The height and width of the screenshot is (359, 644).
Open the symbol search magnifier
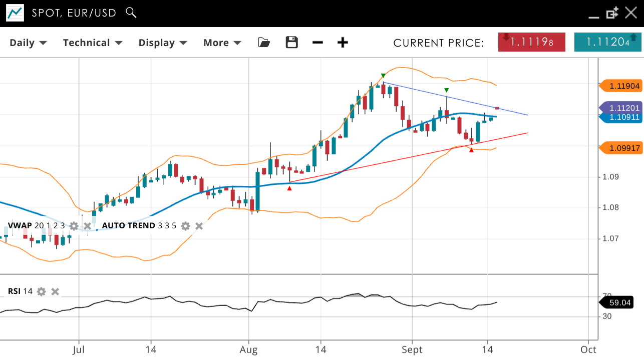[131, 13]
